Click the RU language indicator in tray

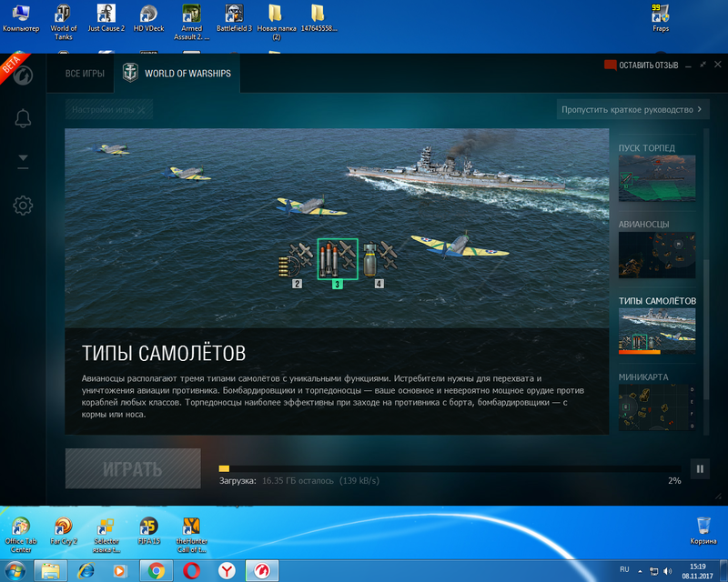[624, 569]
